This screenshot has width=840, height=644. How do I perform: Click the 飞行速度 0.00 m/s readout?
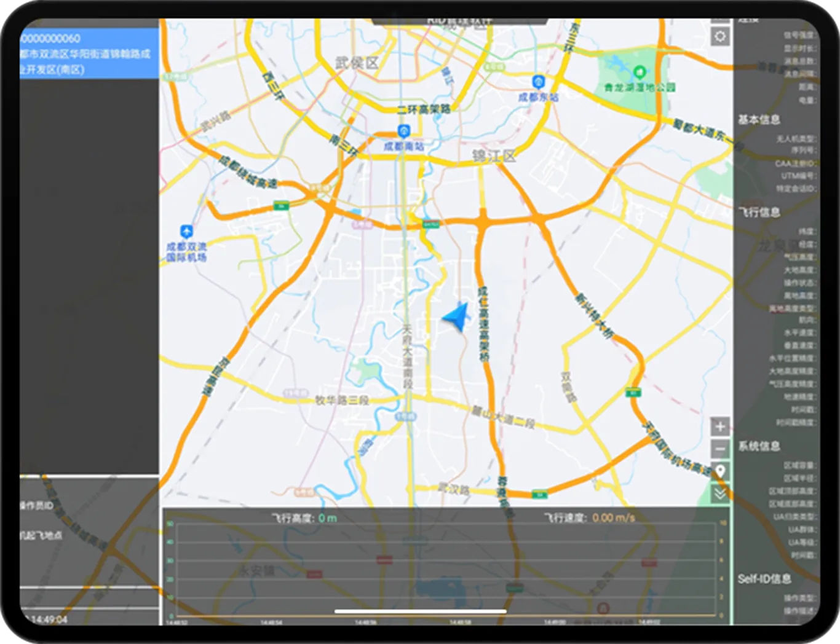589,518
